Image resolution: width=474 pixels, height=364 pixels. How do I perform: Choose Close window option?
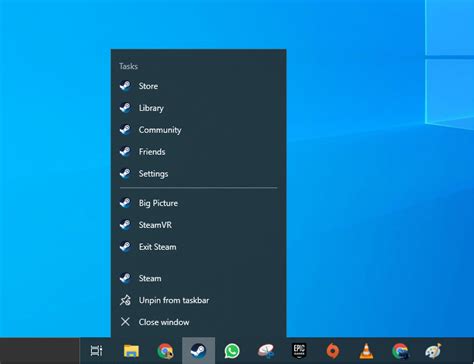[198, 322]
